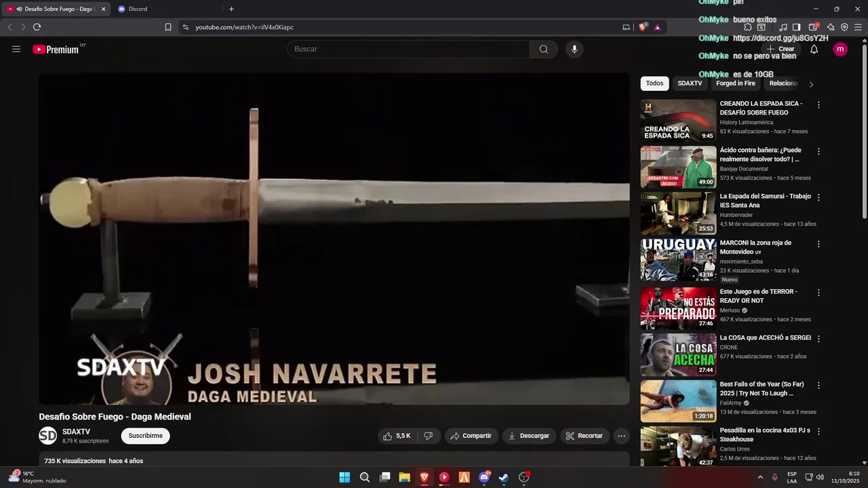Open more actions ellipsis below video

pos(621,436)
